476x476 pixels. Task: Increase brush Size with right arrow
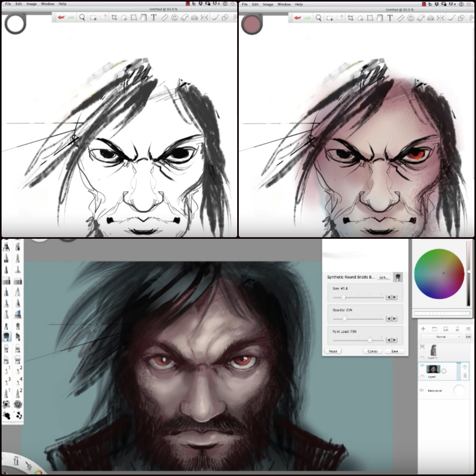coord(394,297)
